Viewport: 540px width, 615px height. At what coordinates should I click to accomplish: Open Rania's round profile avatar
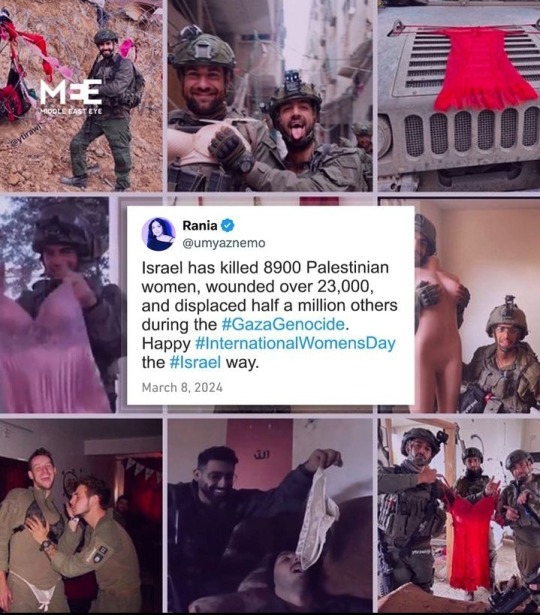[158, 234]
